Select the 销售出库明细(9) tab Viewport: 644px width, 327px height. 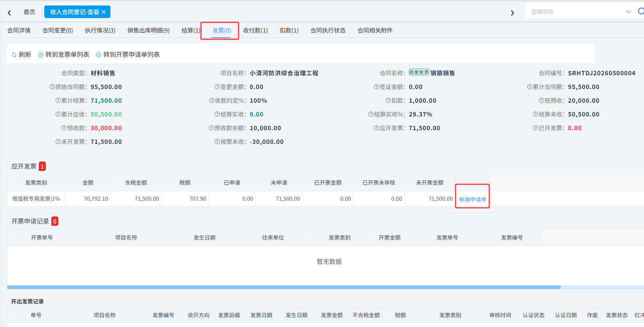coord(148,30)
